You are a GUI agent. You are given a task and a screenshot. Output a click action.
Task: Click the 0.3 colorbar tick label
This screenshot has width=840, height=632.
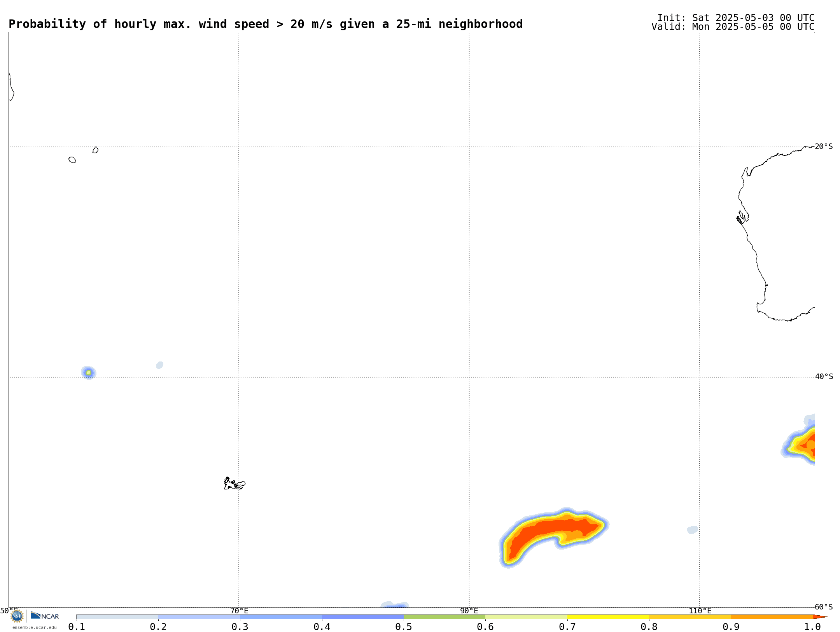[x=240, y=627]
